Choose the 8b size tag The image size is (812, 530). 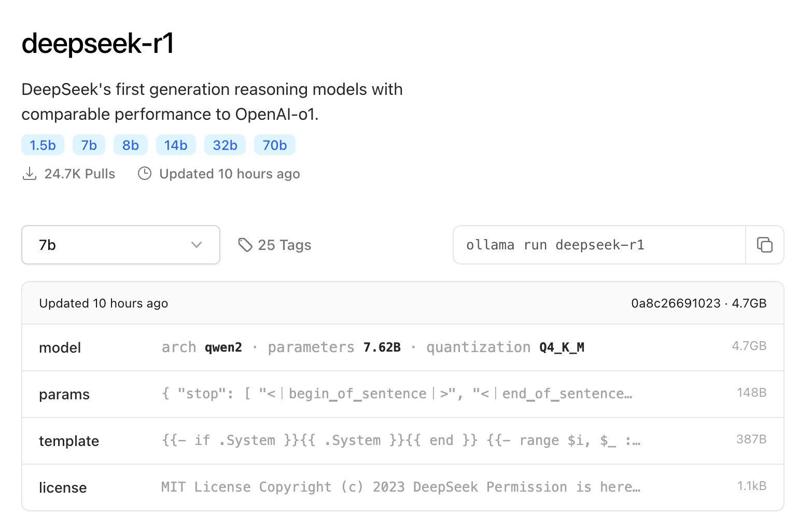131,145
